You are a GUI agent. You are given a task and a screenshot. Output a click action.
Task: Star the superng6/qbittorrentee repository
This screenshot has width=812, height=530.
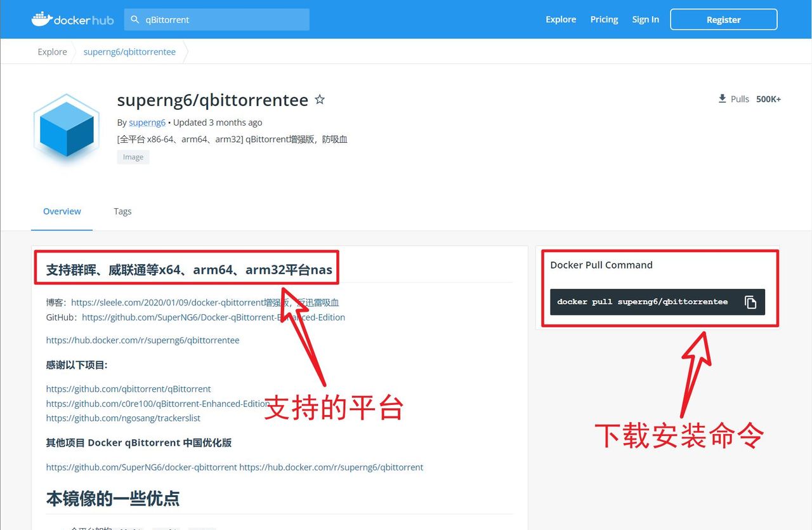pos(320,100)
